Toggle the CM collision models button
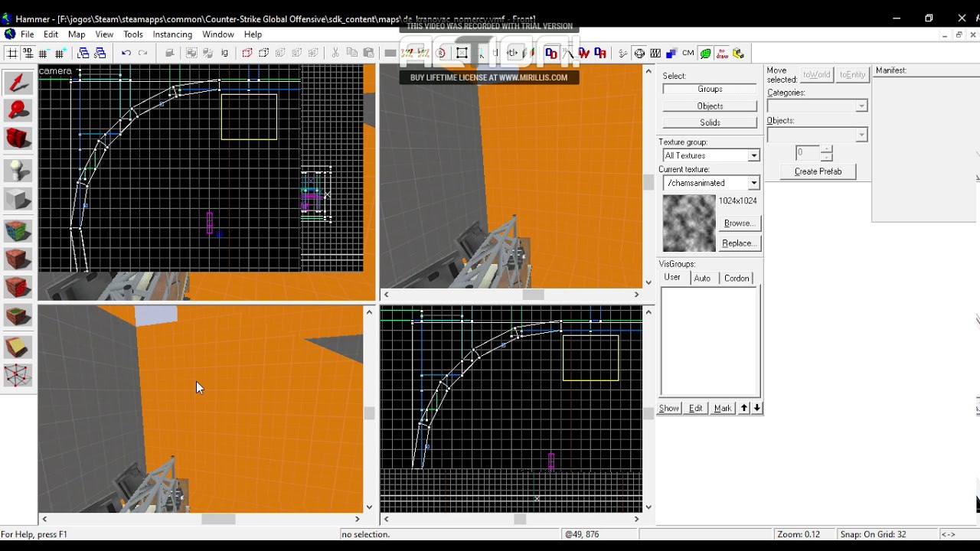The height and width of the screenshot is (551, 980). [x=688, y=53]
